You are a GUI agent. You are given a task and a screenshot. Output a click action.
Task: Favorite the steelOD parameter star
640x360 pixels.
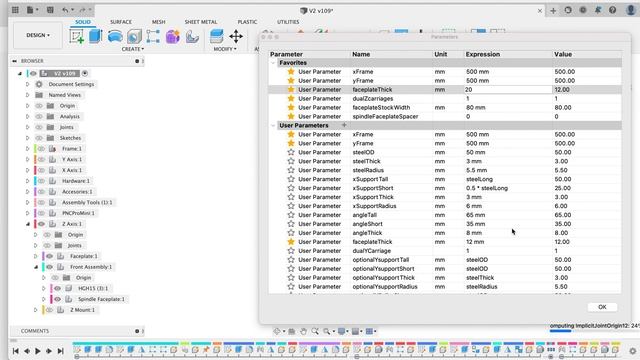tap(291, 152)
